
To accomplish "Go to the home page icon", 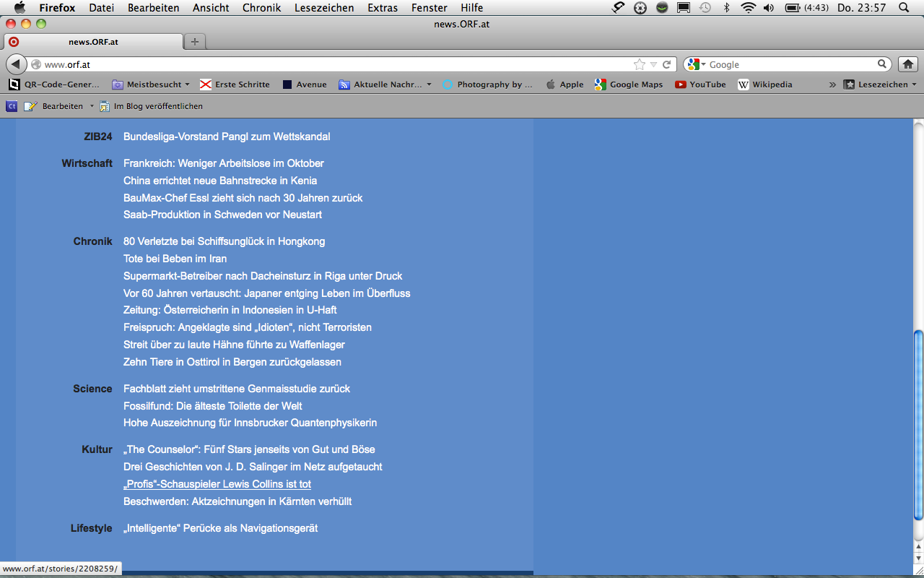I will pos(908,64).
